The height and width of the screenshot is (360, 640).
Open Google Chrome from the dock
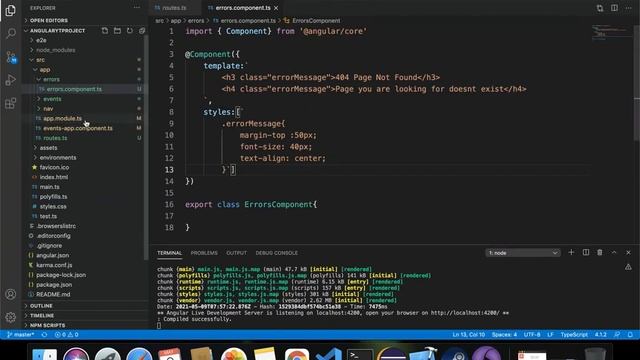point(297,355)
